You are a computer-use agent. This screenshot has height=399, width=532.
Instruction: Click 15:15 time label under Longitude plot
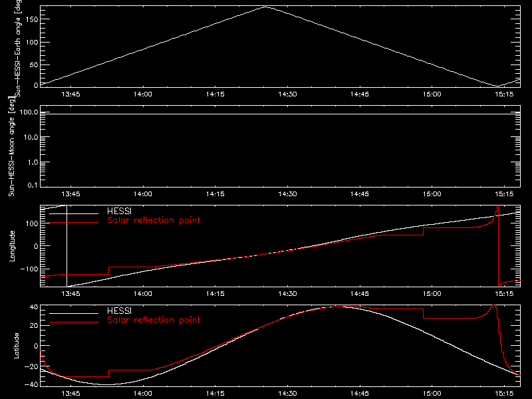(504, 294)
